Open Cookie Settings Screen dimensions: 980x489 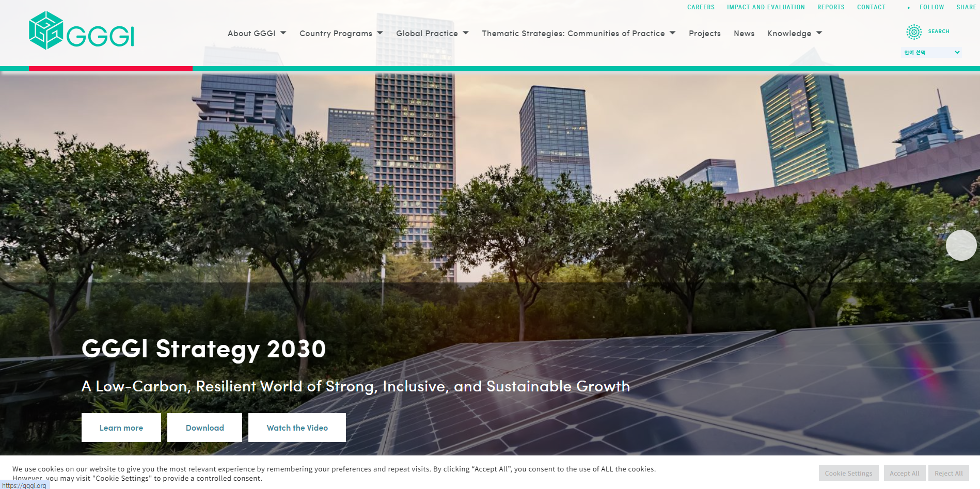coord(848,474)
